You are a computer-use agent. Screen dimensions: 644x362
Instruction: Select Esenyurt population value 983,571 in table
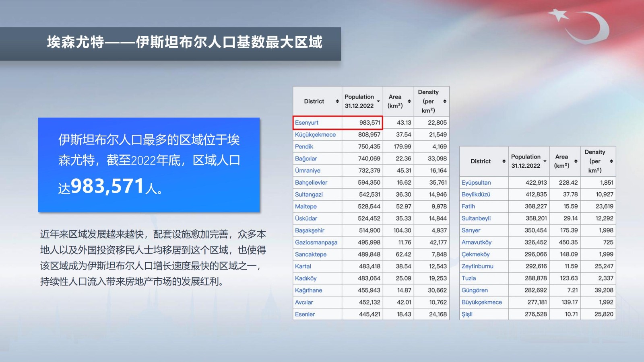(370, 123)
